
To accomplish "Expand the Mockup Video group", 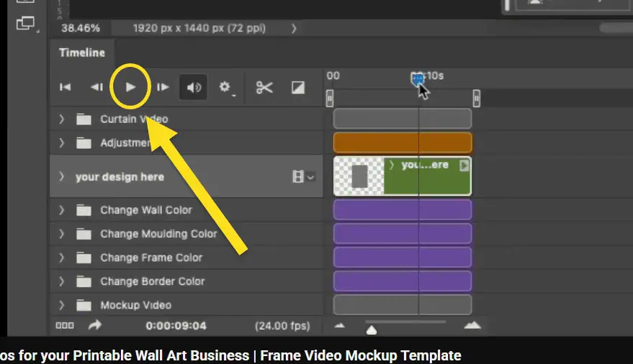I will 62,305.
